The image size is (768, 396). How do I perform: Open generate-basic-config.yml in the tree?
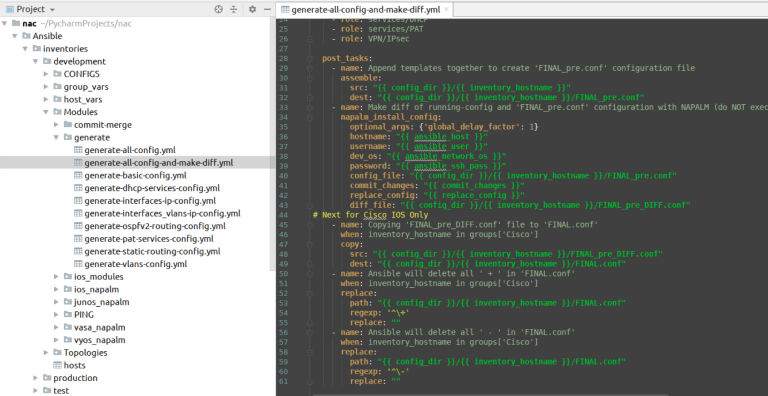point(135,175)
